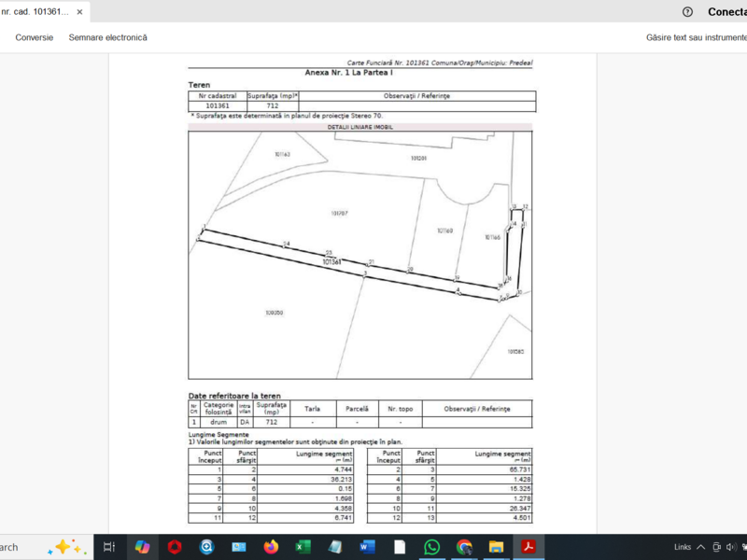Image resolution: width=747 pixels, height=560 pixels.
Task: Click the '65.731' segment length value
Action: pos(520,469)
